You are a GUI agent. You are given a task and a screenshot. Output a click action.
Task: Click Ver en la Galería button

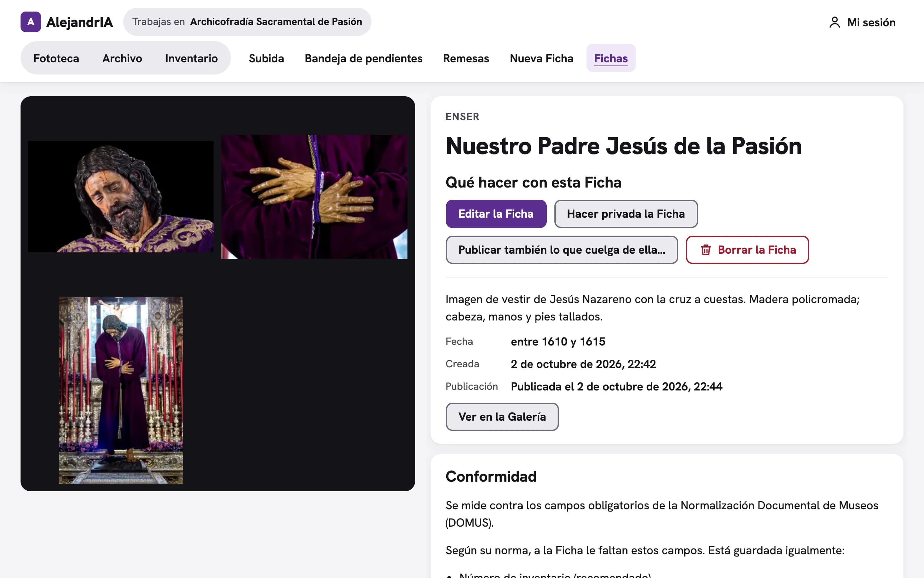(502, 417)
